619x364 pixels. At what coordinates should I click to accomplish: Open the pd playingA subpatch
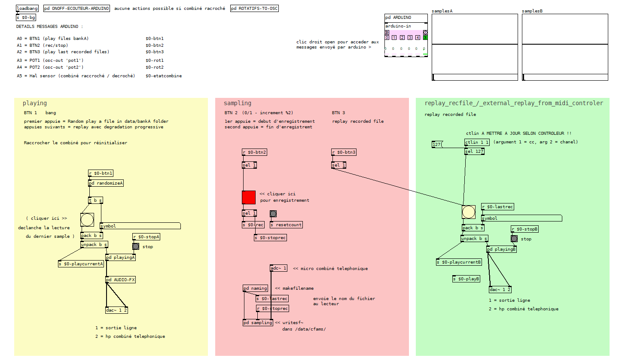121,257
